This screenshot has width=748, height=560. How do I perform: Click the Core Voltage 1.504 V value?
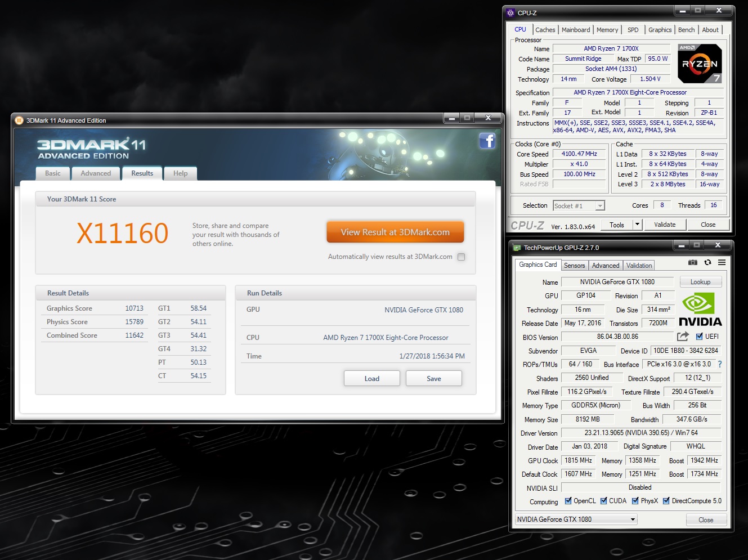[650, 79]
